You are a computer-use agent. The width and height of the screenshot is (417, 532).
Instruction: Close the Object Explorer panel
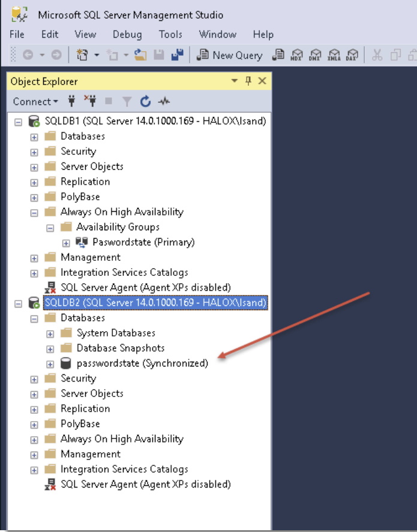coord(262,81)
